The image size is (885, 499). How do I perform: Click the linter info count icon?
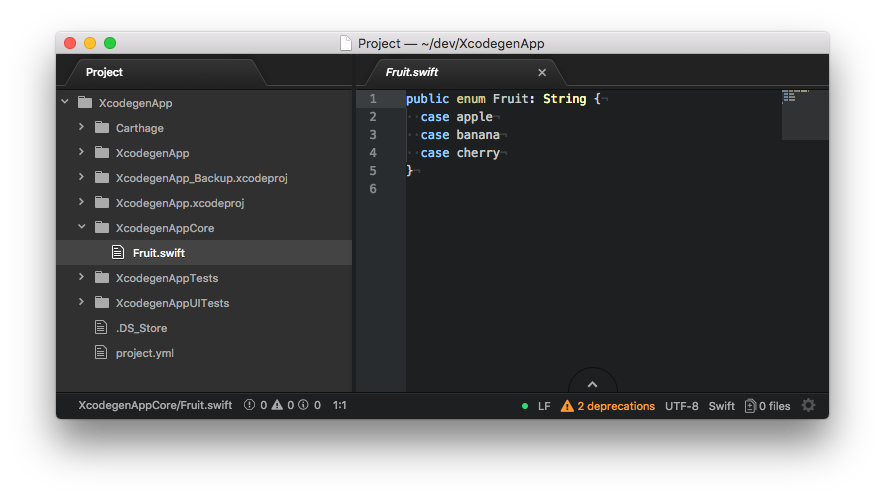[x=303, y=405]
